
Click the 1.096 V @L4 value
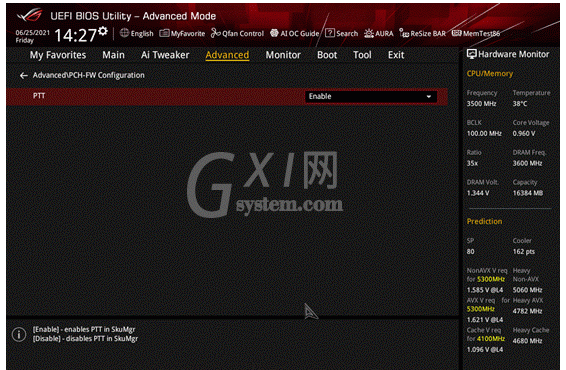485,350
